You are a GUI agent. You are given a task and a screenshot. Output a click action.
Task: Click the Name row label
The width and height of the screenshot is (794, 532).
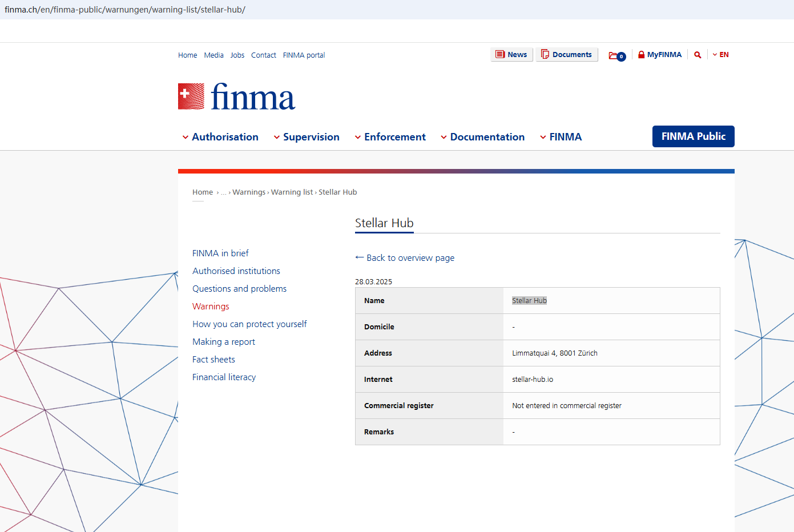[374, 301]
